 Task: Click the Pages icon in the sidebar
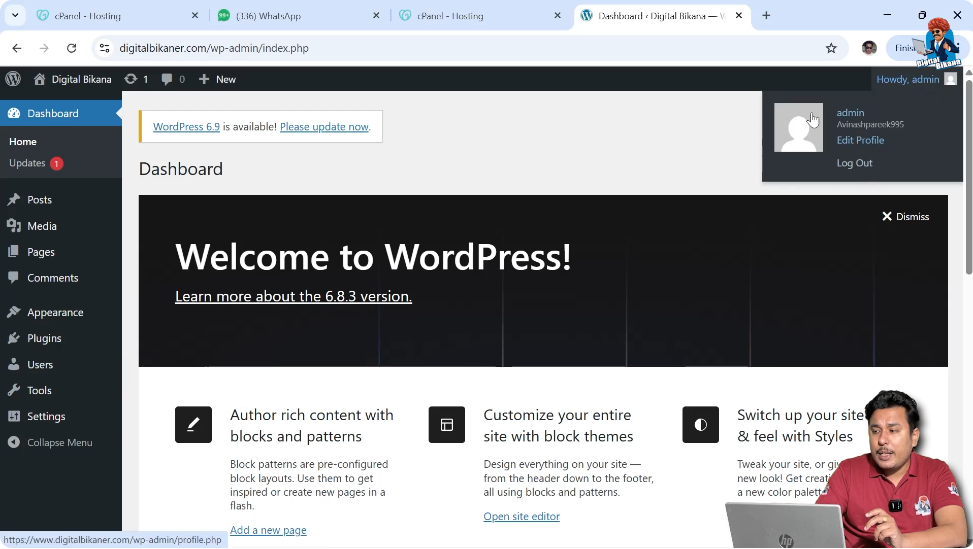pos(13,251)
